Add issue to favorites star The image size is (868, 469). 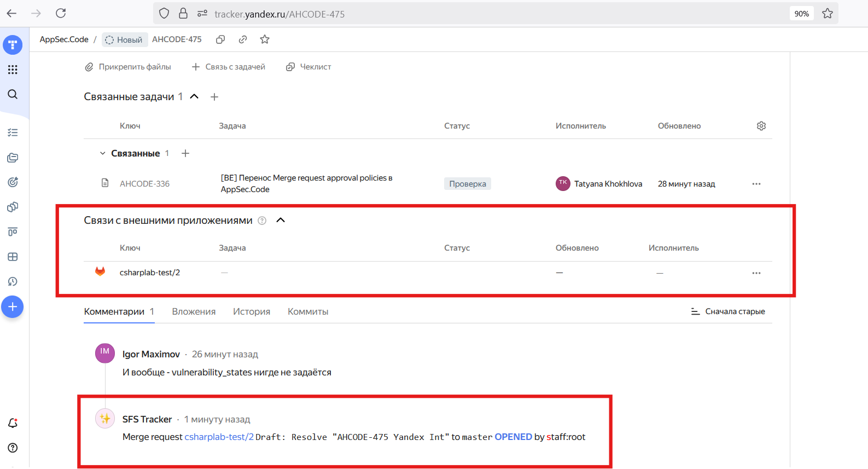coord(265,39)
